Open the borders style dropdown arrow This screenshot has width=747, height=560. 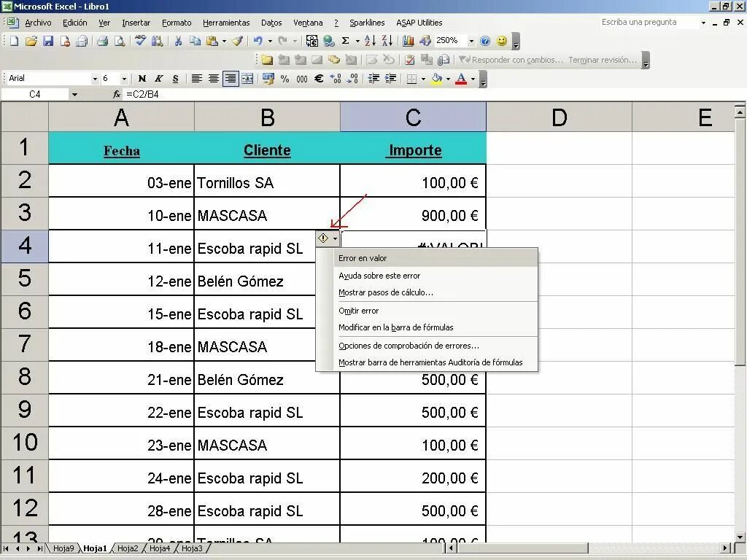[423, 79]
